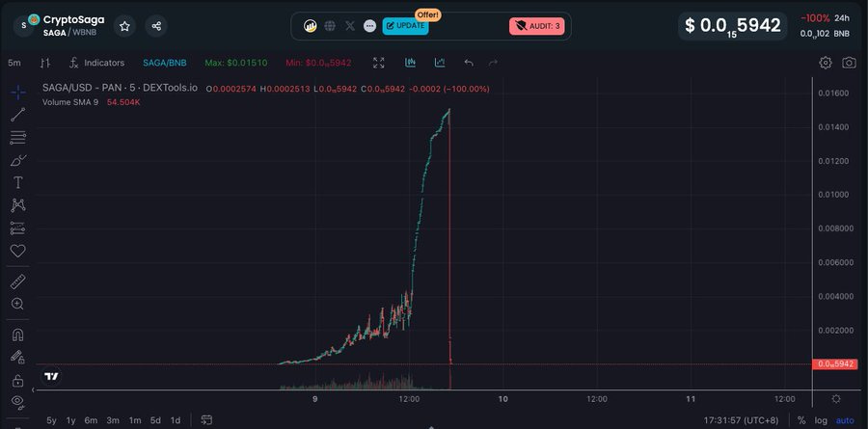The width and height of the screenshot is (868, 429).
Task: Select the 5d date range
Action: click(x=155, y=420)
